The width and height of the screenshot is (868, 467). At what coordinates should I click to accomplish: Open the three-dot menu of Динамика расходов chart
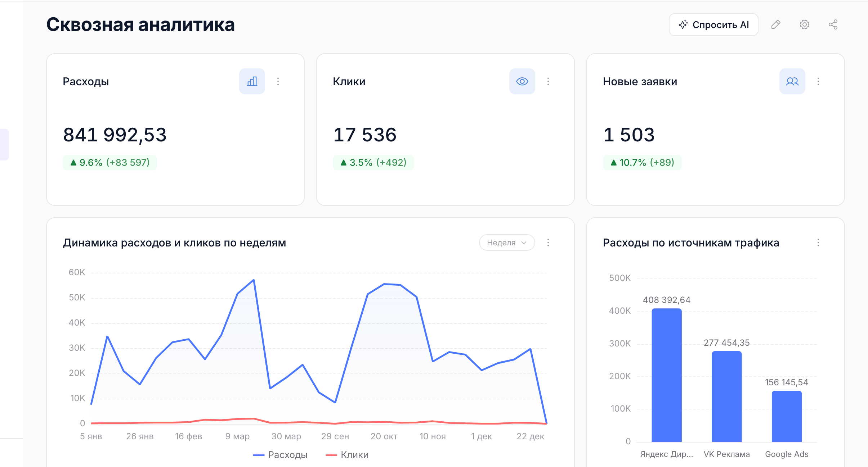(x=548, y=242)
